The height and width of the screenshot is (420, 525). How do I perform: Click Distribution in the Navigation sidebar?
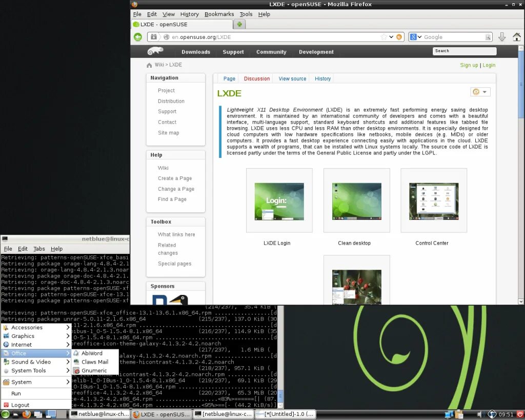(171, 101)
